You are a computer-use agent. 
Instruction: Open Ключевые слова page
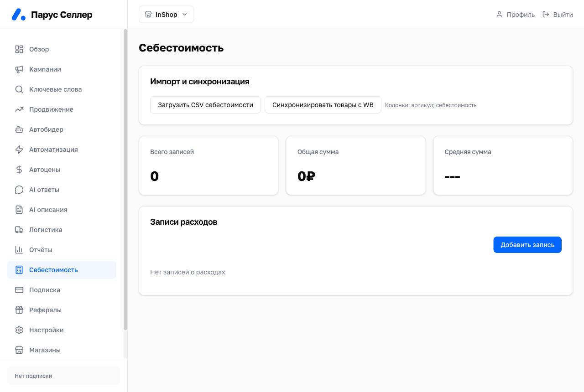pyautogui.click(x=62, y=89)
